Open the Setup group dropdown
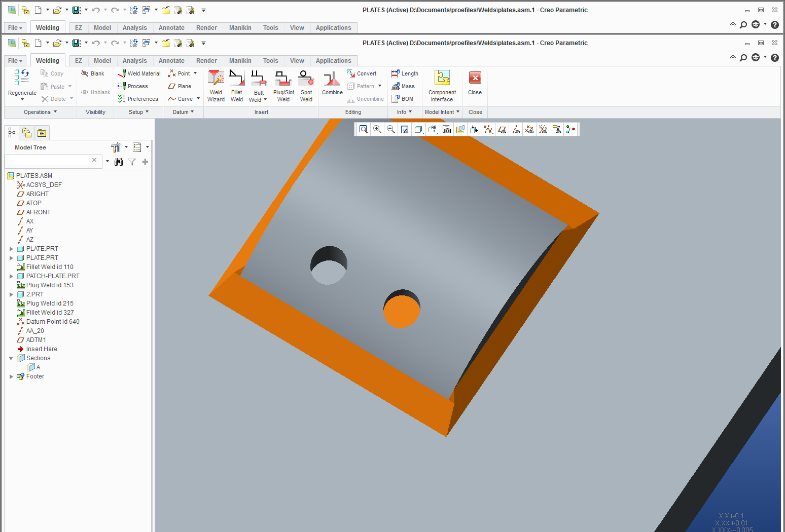The image size is (785, 532). tap(138, 112)
